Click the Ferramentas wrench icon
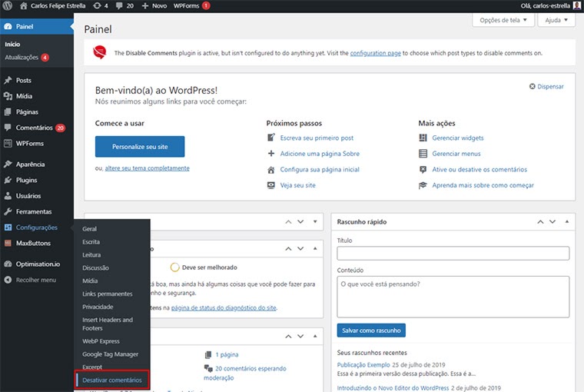This screenshot has width=584, height=392. click(8, 211)
